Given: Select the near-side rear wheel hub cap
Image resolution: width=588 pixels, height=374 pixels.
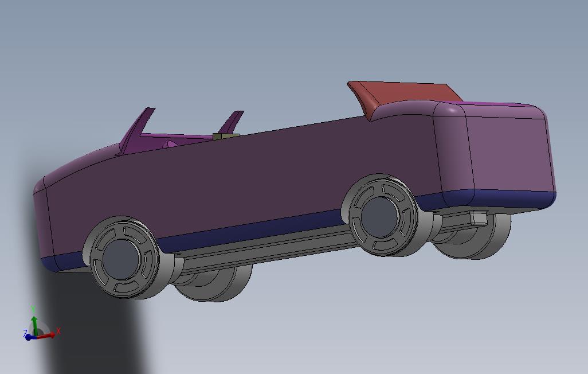Looking at the screenshot, I should point(379,217).
